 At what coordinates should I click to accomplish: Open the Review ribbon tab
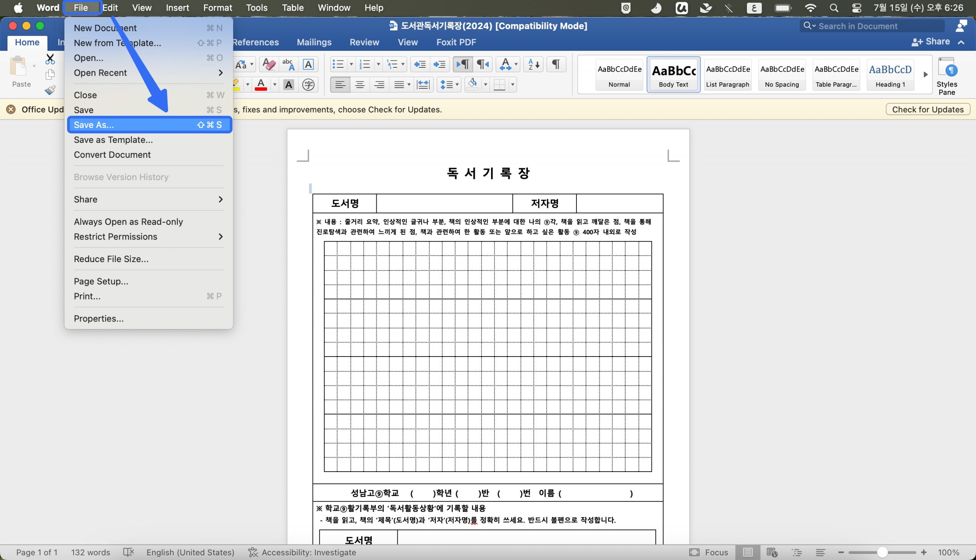[364, 42]
